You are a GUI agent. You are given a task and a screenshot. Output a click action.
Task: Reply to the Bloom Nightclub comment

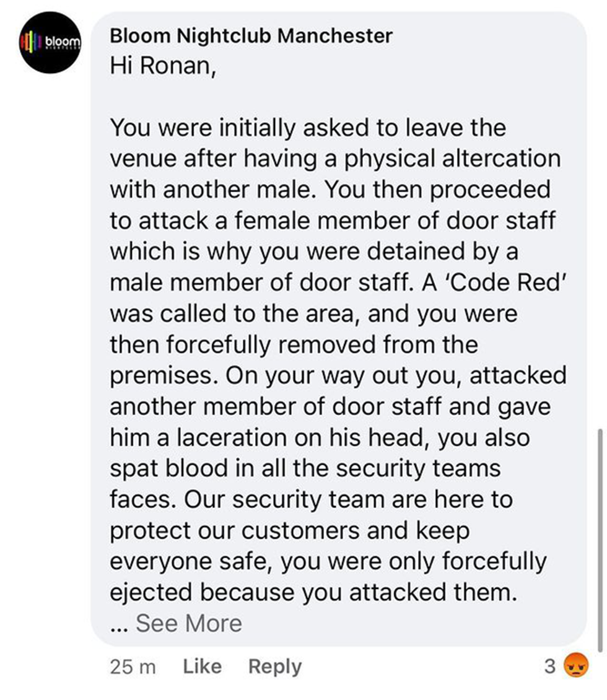(x=275, y=667)
